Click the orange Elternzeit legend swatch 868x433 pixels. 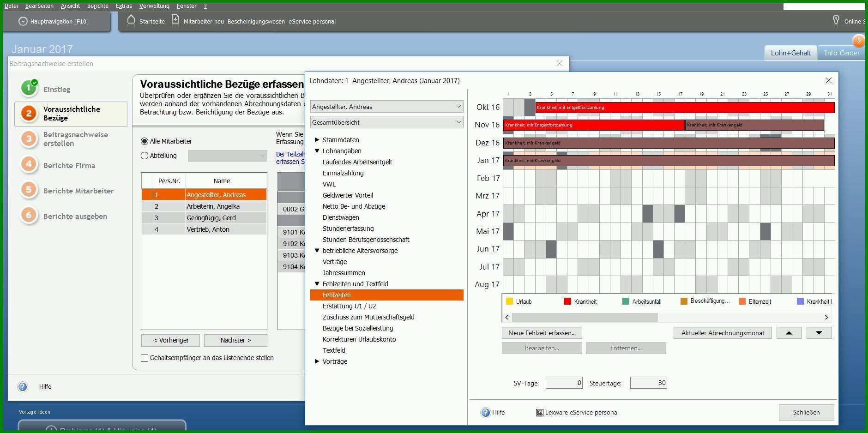tap(742, 301)
